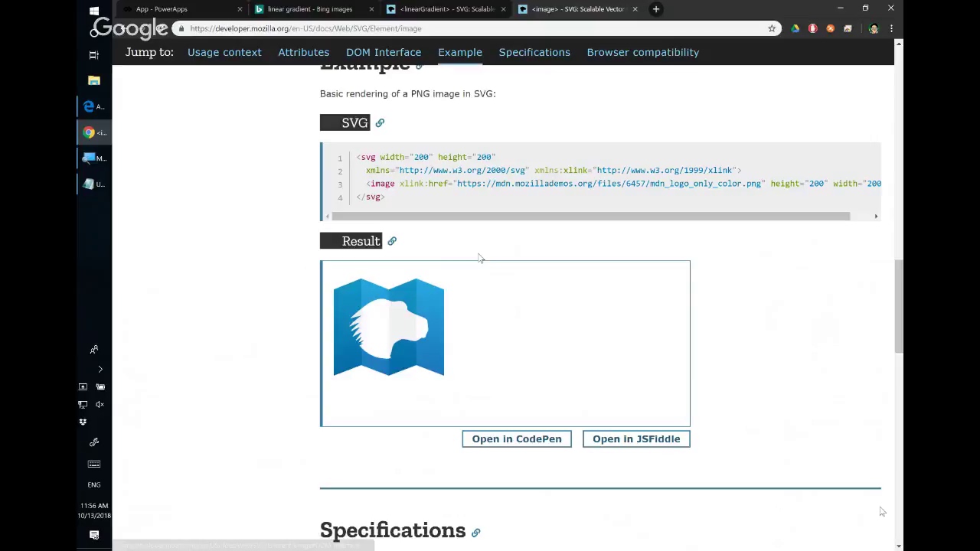This screenshot has height=551, width=980.
Task: Open a new Chrome tab
Action: point(656,9)
